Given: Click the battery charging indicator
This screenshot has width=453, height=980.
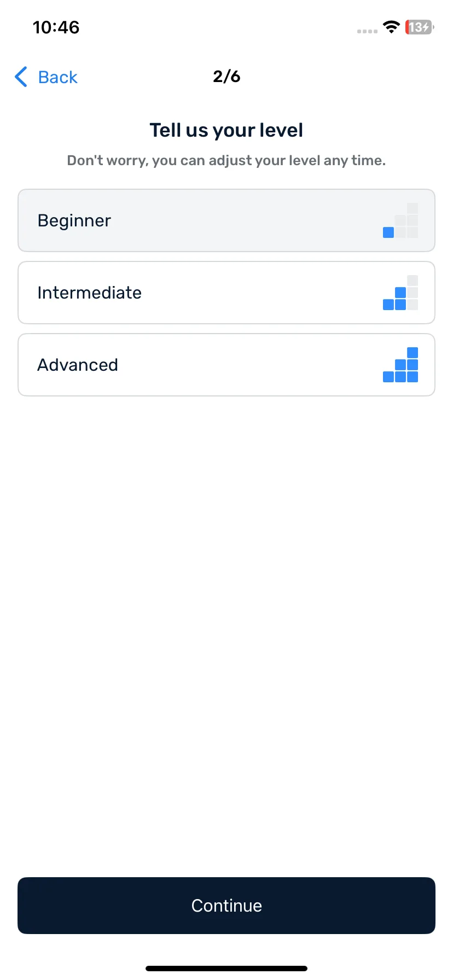Looking at the screenshot, I should click(x=419, y=27).
